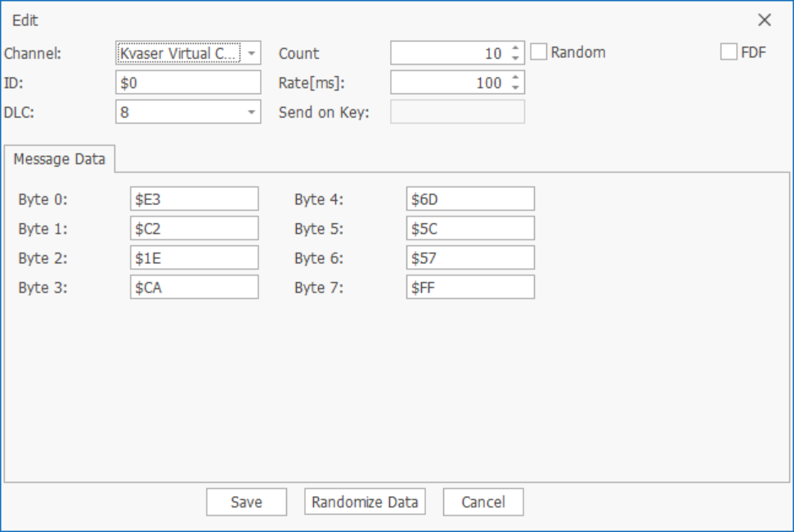Decrease Rate[ms] using the spinner arrow

click(516, 87)
